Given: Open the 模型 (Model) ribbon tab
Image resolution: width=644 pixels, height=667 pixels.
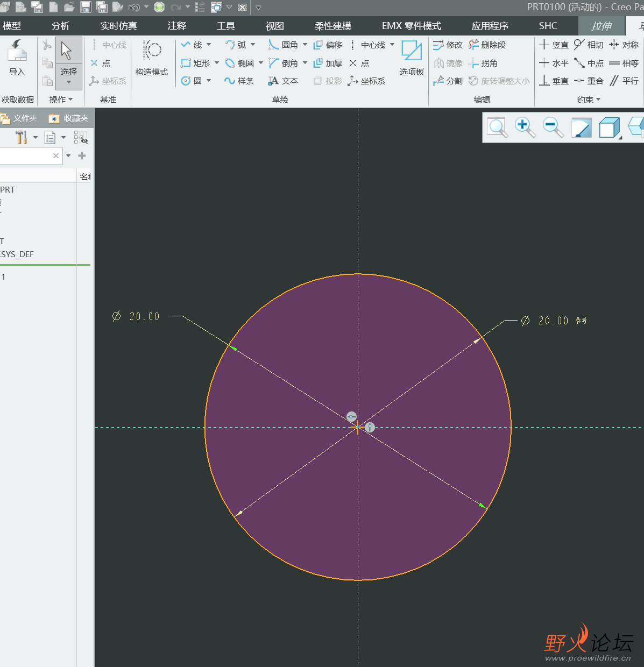Looking at the screenshot, I should click(x=12, y=26).
